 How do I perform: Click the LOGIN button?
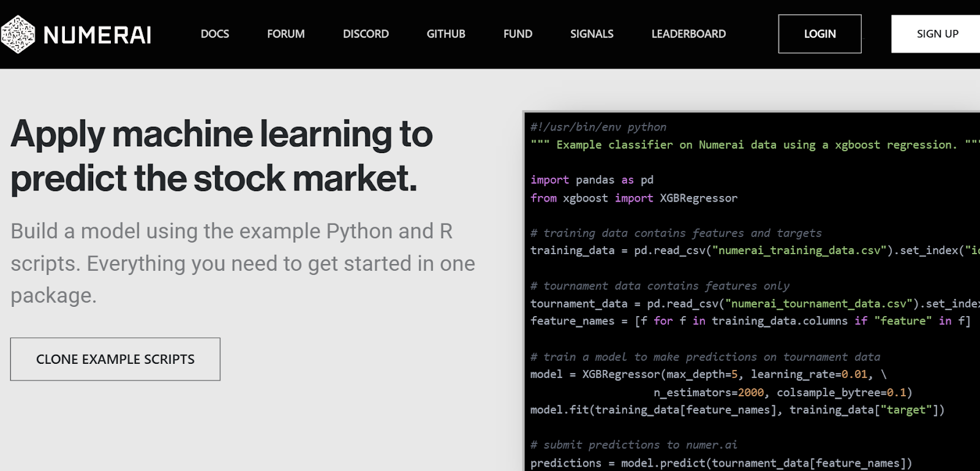[820, 34]
